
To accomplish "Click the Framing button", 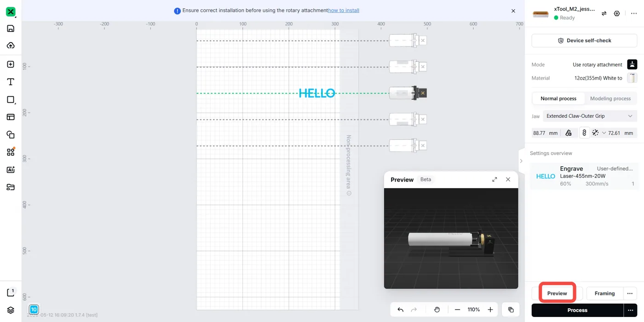I will point(604,293).
